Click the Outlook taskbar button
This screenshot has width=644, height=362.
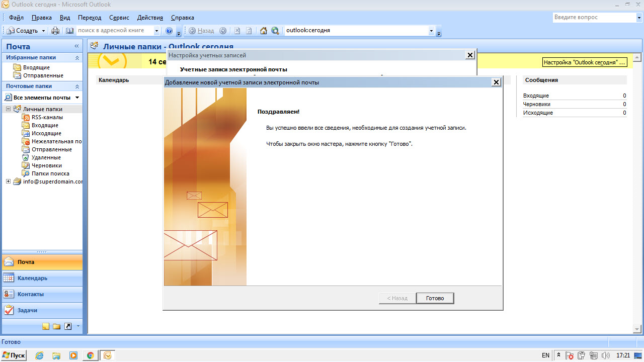108,355
